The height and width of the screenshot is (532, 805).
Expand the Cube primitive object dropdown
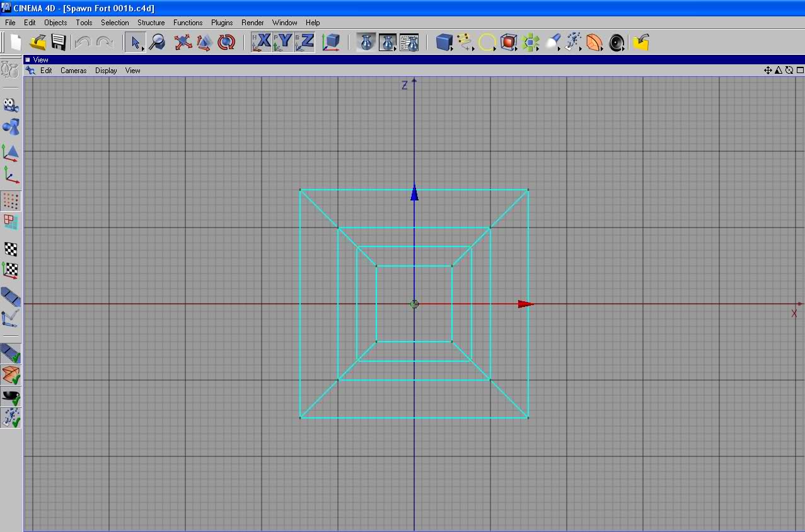445,42
